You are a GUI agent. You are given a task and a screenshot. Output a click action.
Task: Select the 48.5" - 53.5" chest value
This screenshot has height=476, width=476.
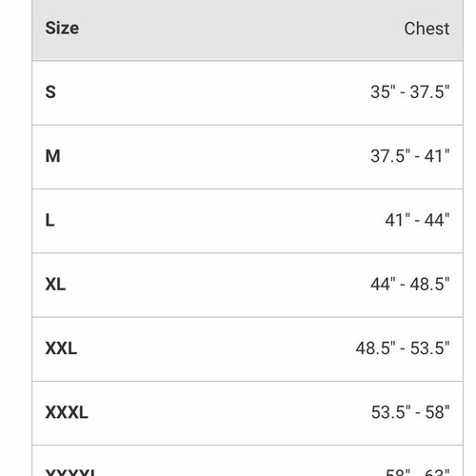403,348
